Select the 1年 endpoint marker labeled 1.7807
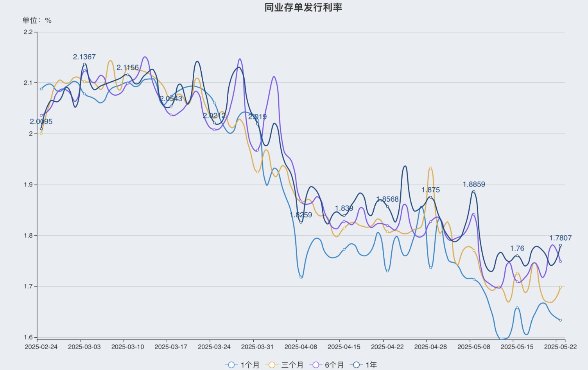The image size is (588, 370). click(560, 245)
